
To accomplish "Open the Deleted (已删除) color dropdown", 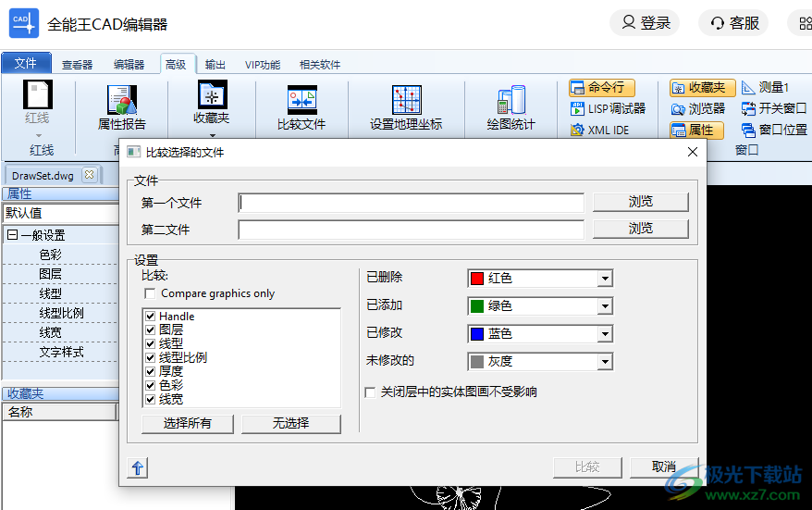I will coord(604,279).
